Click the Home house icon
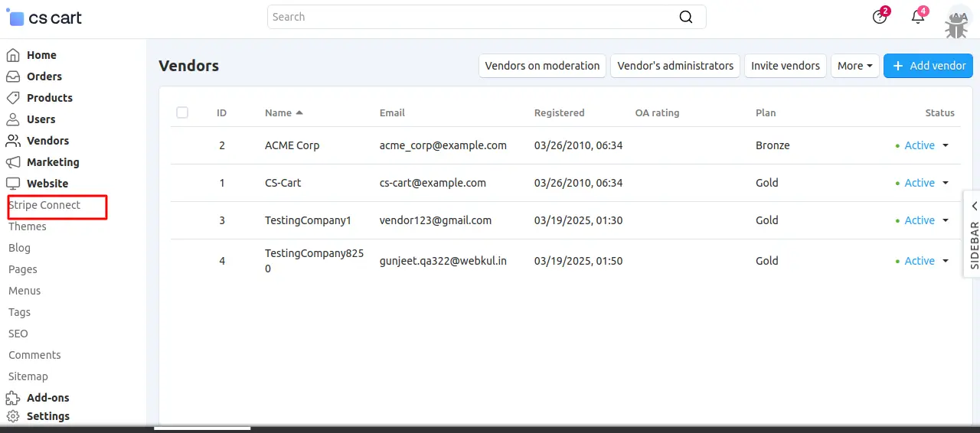The image size is (980, 433). [x=13, y=55]
